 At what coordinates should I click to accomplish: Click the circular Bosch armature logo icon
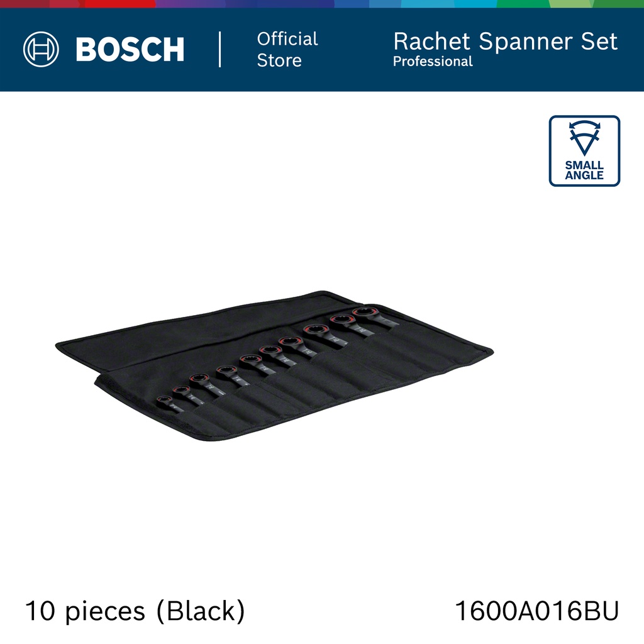[x=41, y=49]
